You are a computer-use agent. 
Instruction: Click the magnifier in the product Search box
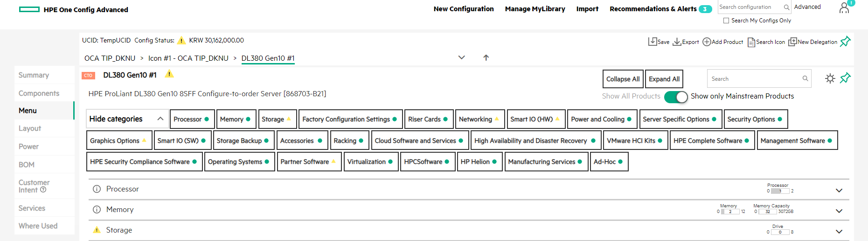tap(805, 78)
